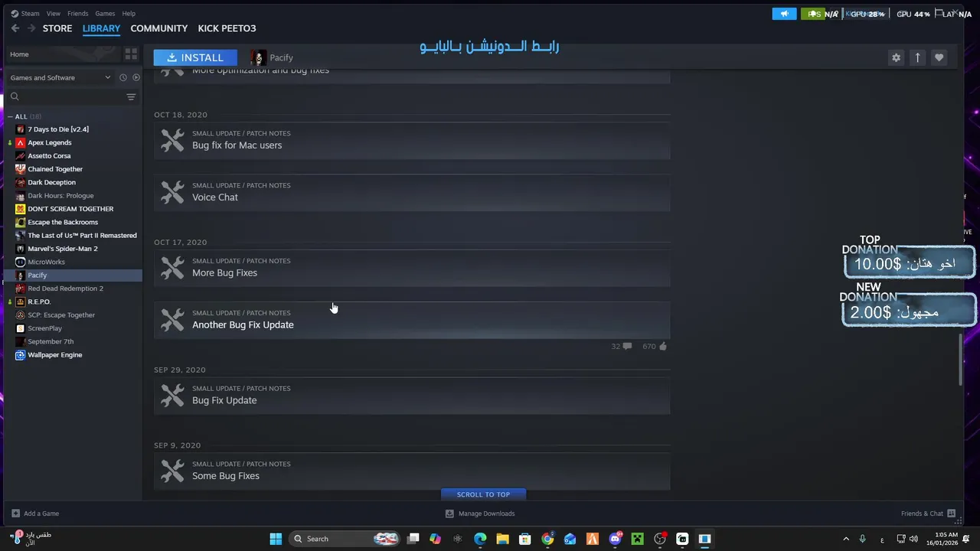The image size is (980, 551).
Task: Click the SCROLL TO TOP button
Action: (483, 494)
